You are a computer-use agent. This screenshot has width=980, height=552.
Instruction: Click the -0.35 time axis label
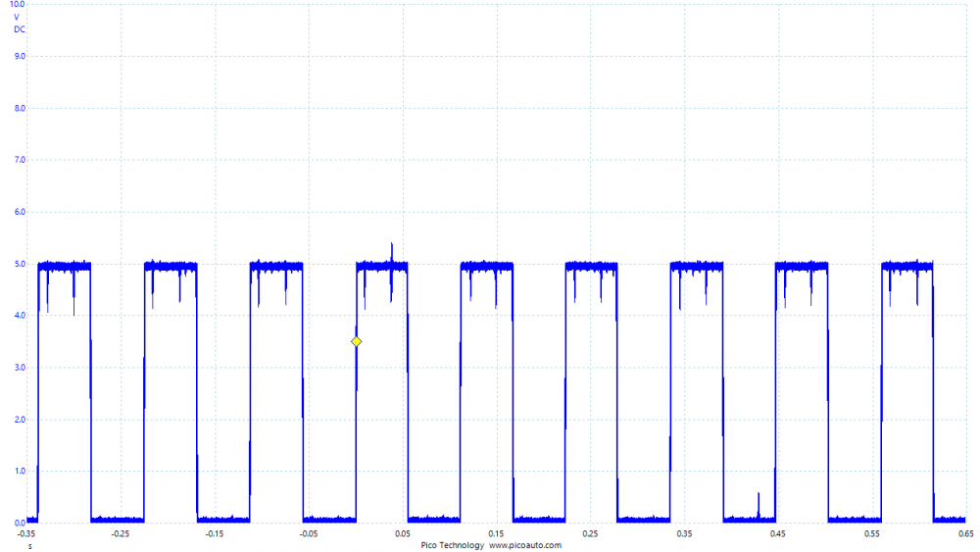click(26, 534)
